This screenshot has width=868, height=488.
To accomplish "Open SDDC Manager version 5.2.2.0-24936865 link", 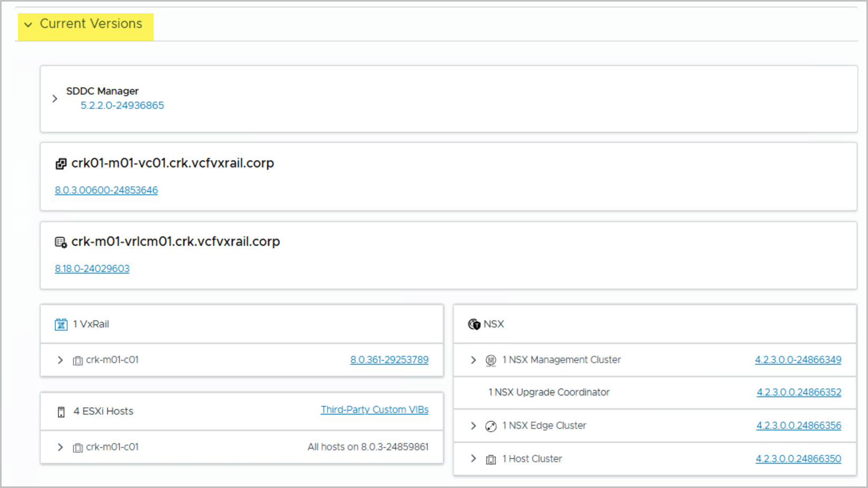I will [x=122, y=106].
